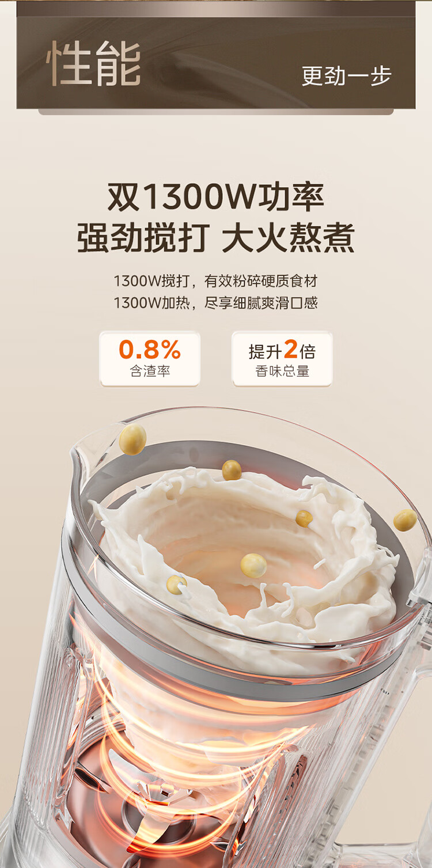Click the 强劲搅打 大火熬煮 headline
The image size is (432, 868).
click(x=216, y=238)
